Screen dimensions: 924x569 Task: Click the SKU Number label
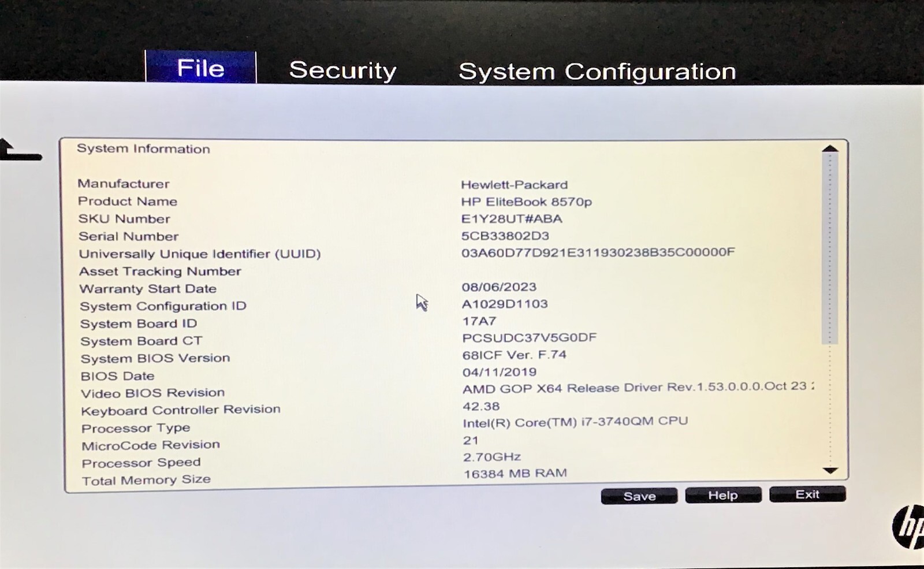coord(124,219)
